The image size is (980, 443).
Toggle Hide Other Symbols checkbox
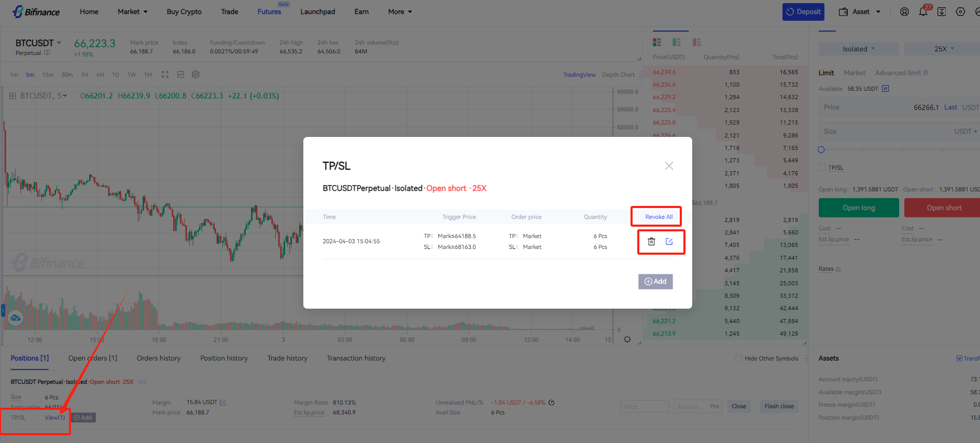(738, 358)
